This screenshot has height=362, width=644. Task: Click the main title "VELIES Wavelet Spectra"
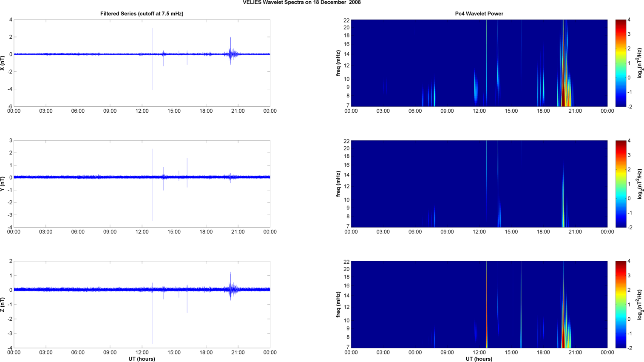point(301,3)
